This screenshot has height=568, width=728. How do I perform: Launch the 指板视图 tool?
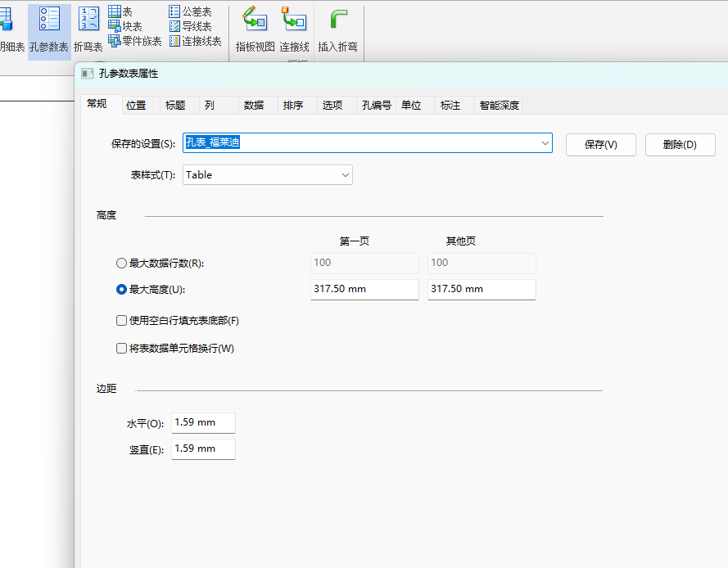(x=255, y=29)
